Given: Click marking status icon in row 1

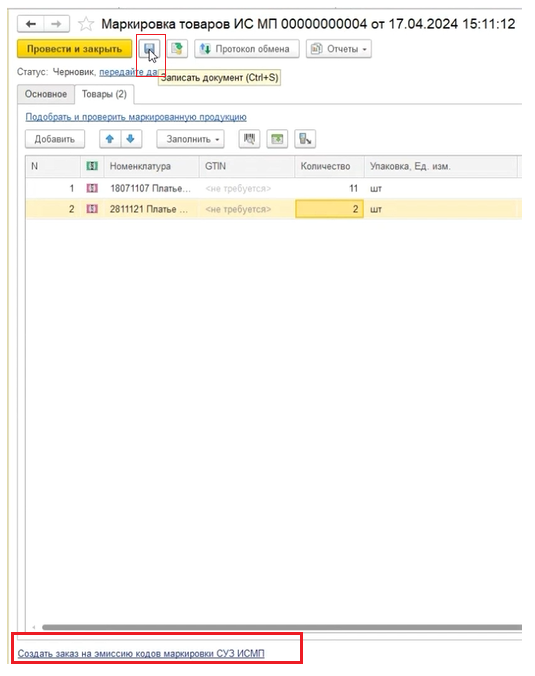Looking at the screenshot, I should point(92,188).
